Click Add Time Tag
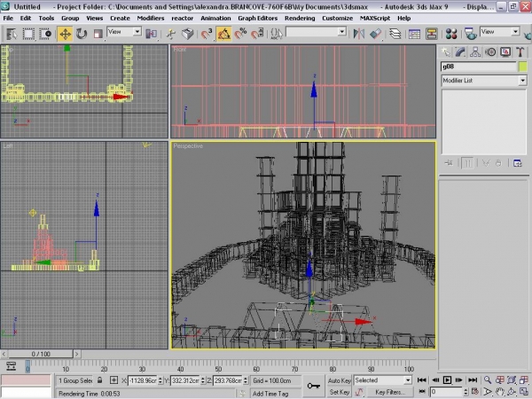The width and height of the screenshot is (532, 399). click(270, 394)
